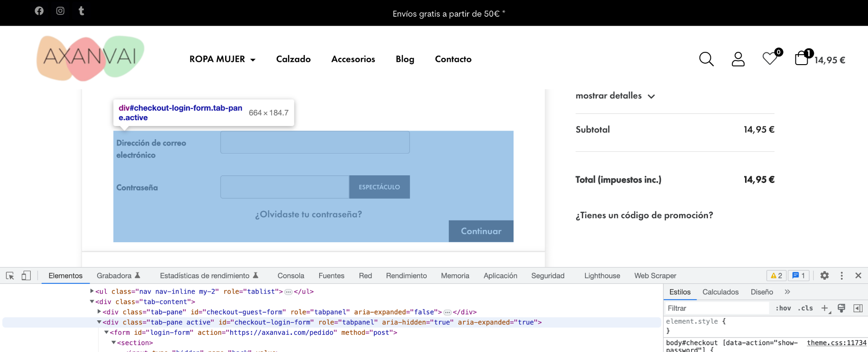Toggle the :hov element state panel

click(x=783, y=308)
